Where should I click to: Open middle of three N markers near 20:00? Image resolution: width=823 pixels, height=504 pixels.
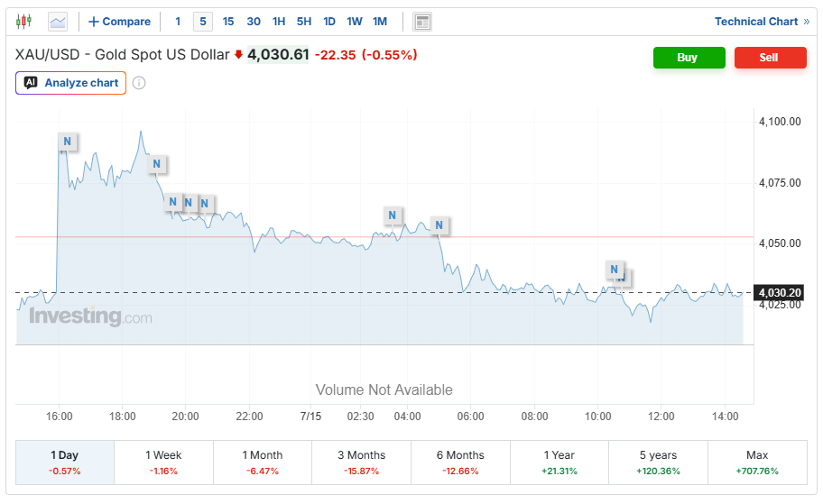pos(189,203)
